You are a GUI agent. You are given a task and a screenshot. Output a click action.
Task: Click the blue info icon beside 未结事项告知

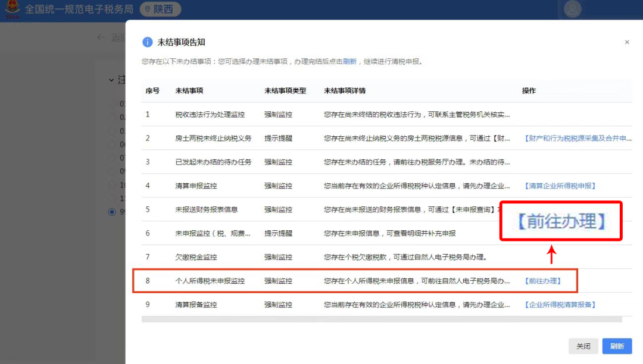147,42
